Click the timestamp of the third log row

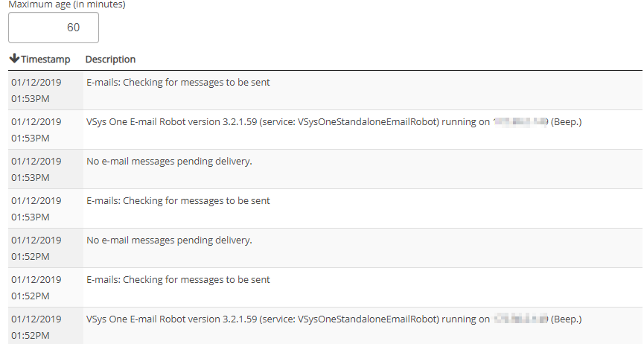click(x=36, y=168)
